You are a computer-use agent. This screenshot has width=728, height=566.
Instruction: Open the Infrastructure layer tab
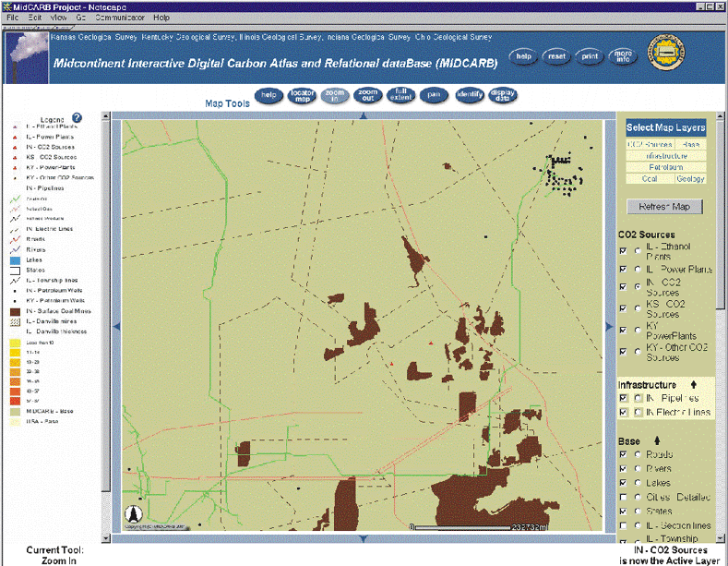pyautogui.click(x=666, y=156)
